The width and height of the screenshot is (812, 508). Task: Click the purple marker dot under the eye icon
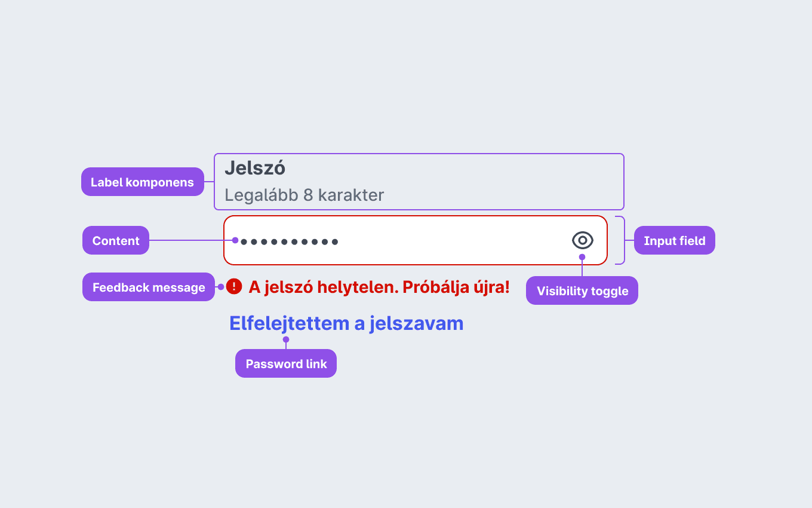click(582, 257)
